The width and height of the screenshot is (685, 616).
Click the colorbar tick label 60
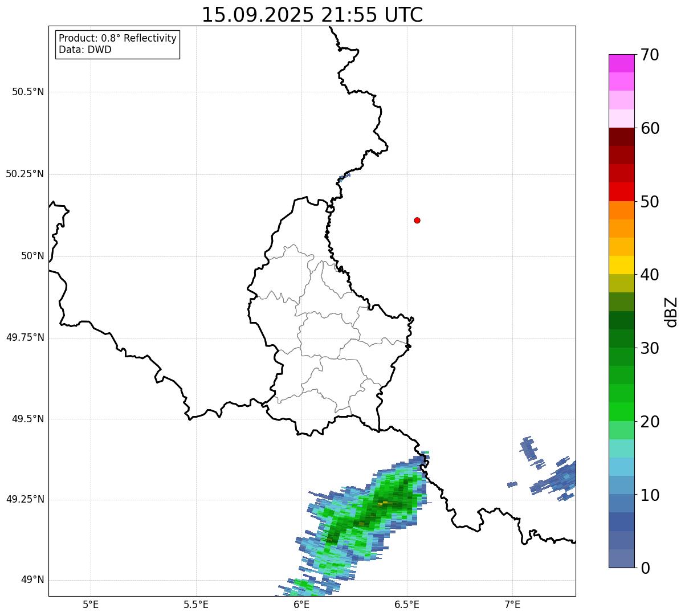(650, 128)
